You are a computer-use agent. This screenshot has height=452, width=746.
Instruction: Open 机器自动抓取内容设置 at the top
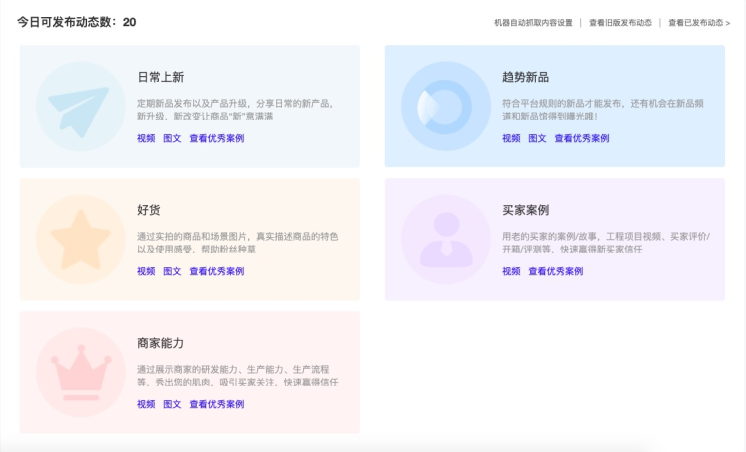tap(533, 22)
